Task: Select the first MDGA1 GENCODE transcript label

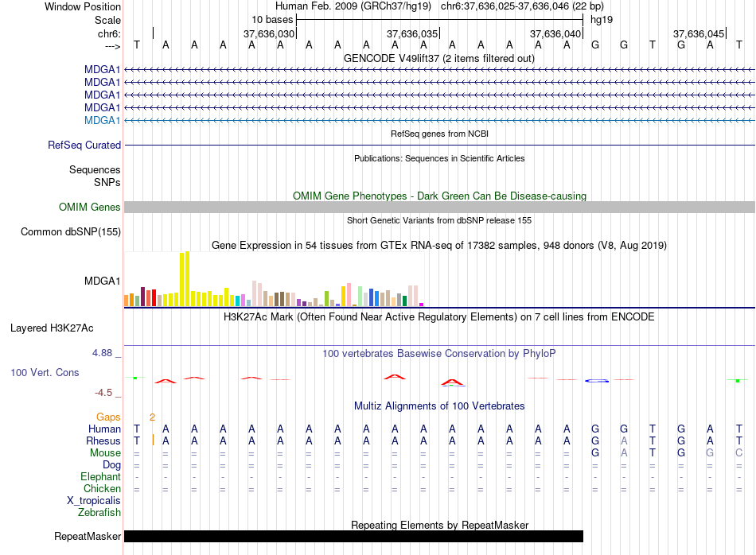Action: [102, 70]
